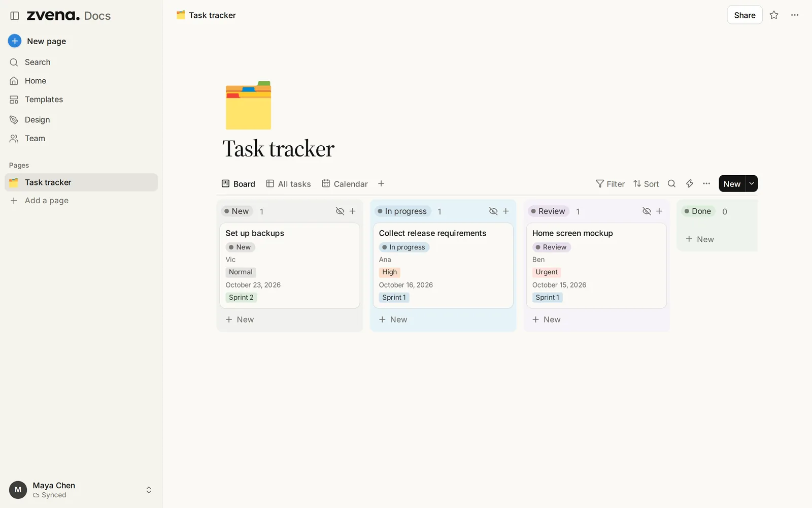Switch to the Board view tab

point(239,184)
